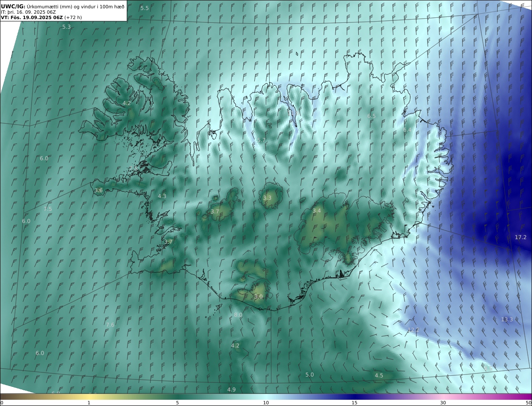Click the "17.2" value label on the map
532x406 pixels.
click(x=521, y=237)
